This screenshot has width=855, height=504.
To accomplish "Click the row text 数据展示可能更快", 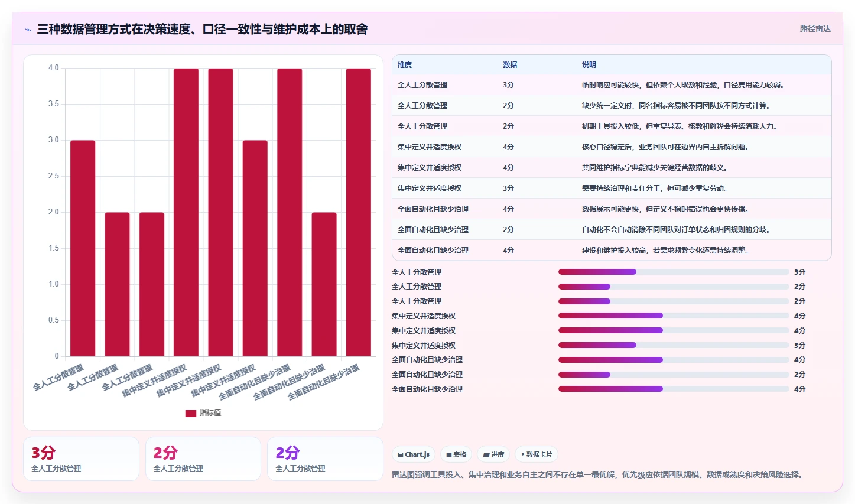I will [x=610, y=209].
